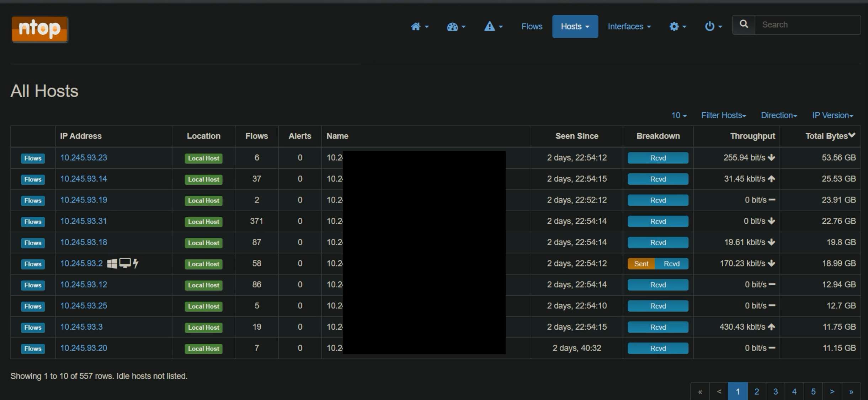Expand the Direction dropdown

click(779, 115)
